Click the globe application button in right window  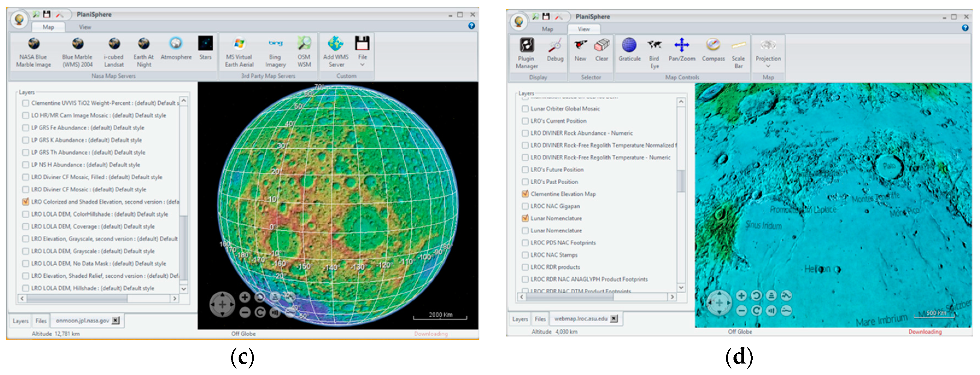pyautogui.click(x=518, y=21)
